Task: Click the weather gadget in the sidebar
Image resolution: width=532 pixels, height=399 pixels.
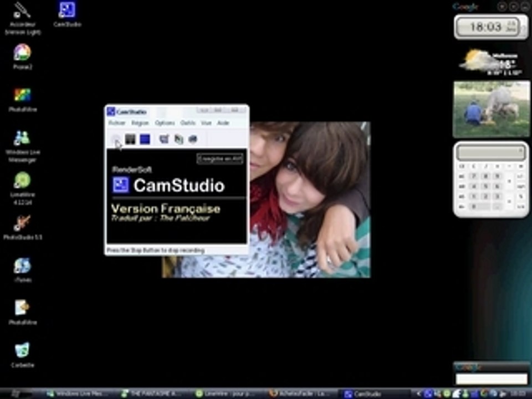Action: pyautogui.click(x=491, y=62)
